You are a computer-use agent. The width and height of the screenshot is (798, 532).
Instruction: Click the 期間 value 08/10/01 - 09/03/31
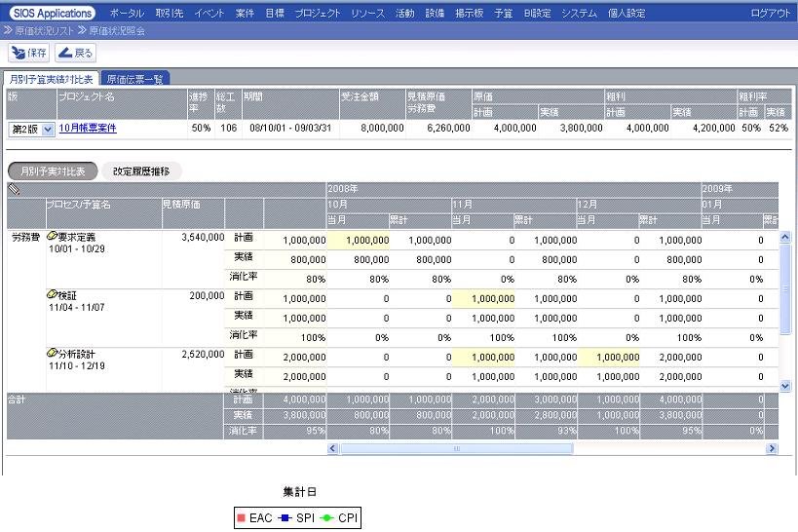290,128
